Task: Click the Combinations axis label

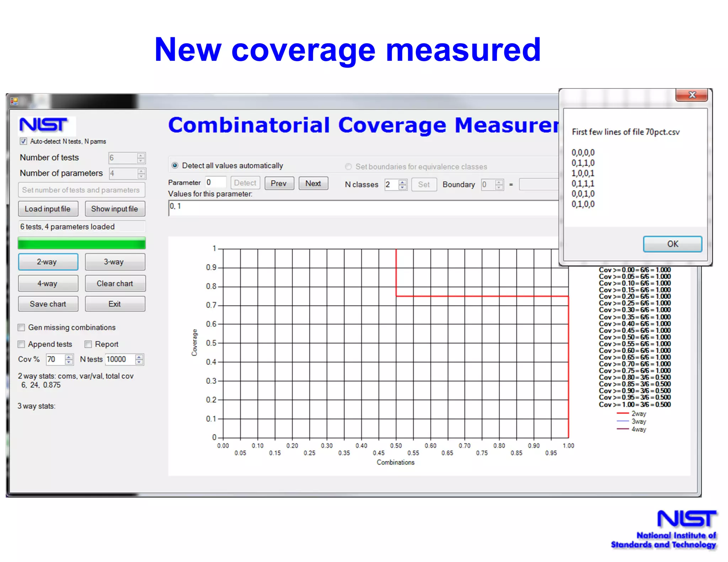Action: [396, 462]
